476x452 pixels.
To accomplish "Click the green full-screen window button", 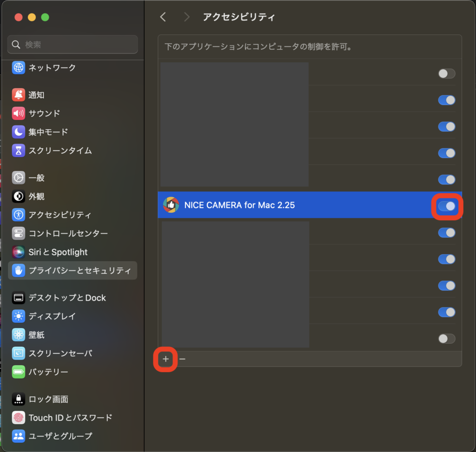I will click(x=45, y=17).
